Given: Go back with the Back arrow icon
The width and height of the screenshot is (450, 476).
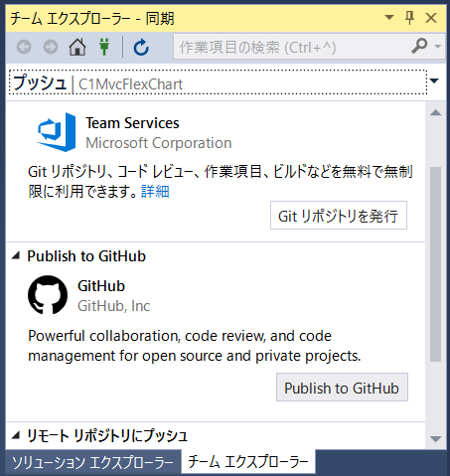Looking at the screenshot, I should [x=24, y=48].
